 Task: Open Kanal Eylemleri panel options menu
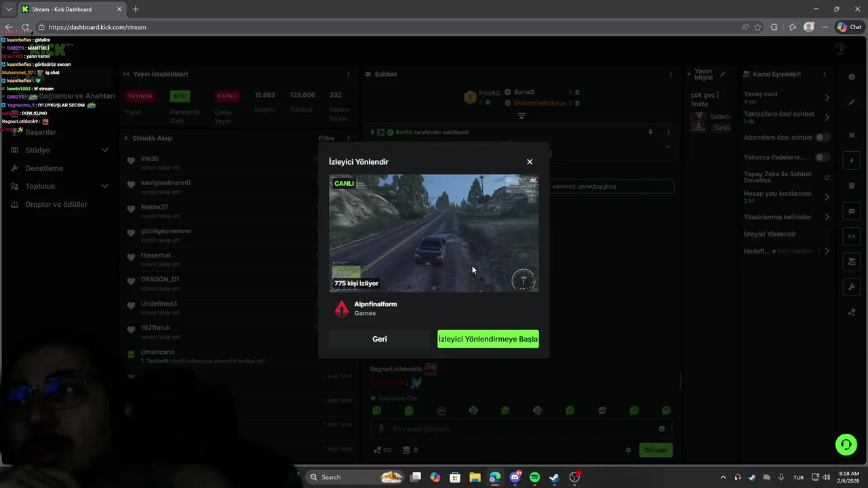click(x=824, y=74)
